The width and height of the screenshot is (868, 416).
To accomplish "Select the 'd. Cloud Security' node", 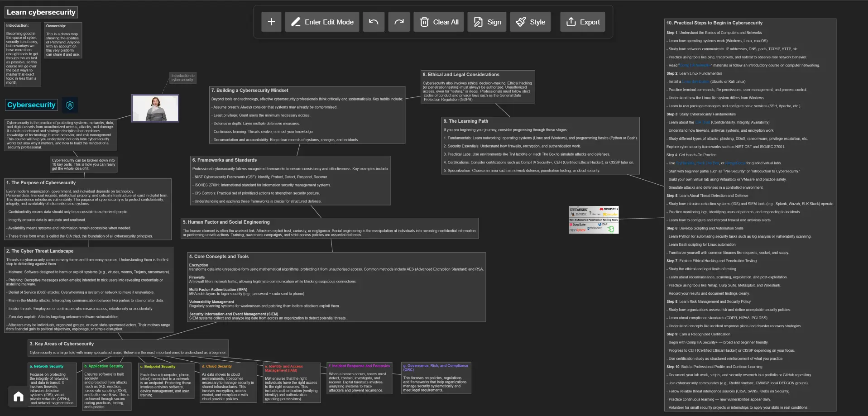I will click(228, 383).
